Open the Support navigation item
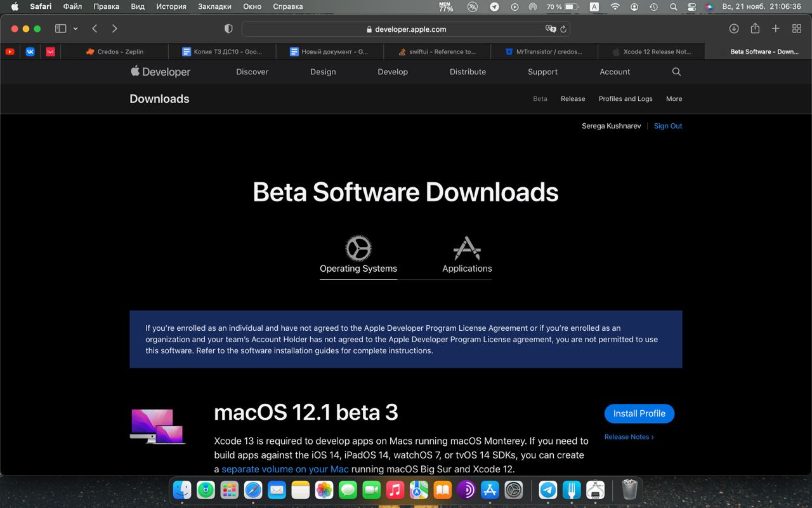Image resolution: width=812 pixels, height=508 pixels. click(x=543, y=72)
